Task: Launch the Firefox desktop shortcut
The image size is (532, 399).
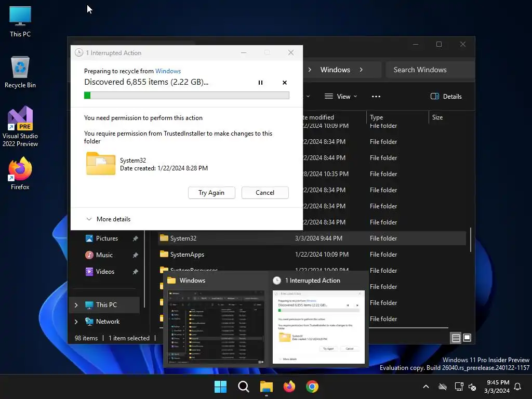Action: [x=20, y=174]
